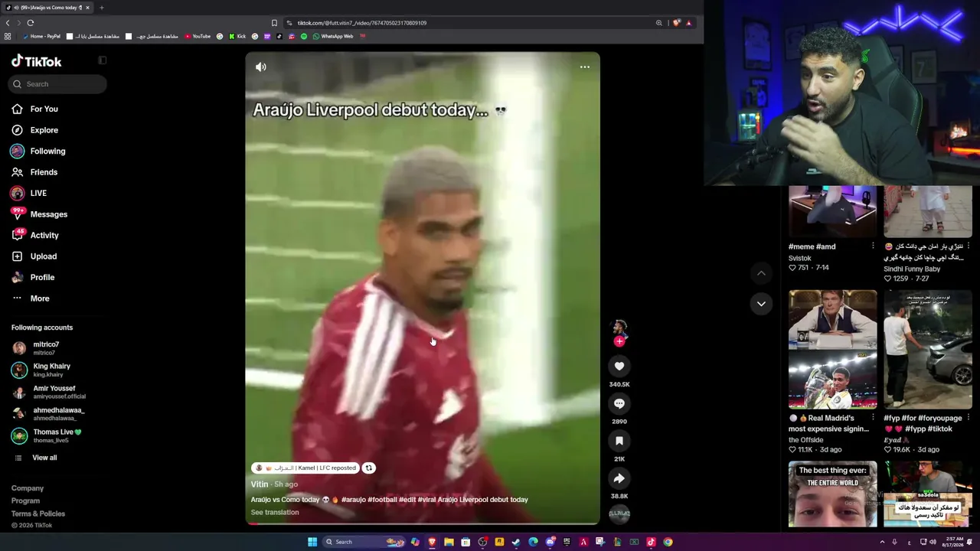This screenshot has height=551, width=980.
Task: Open the TikTok logo home link
Action: [36, 61]
